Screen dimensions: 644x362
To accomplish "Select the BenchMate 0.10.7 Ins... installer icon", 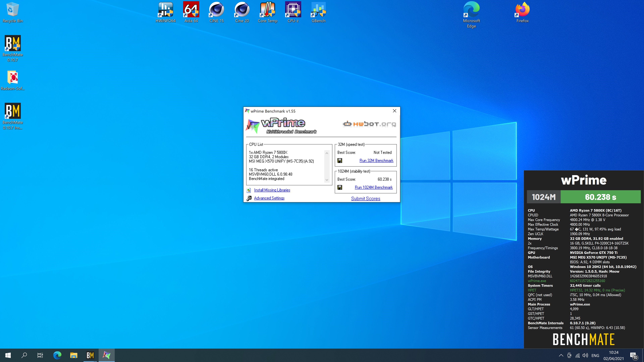I will point(13,116).
